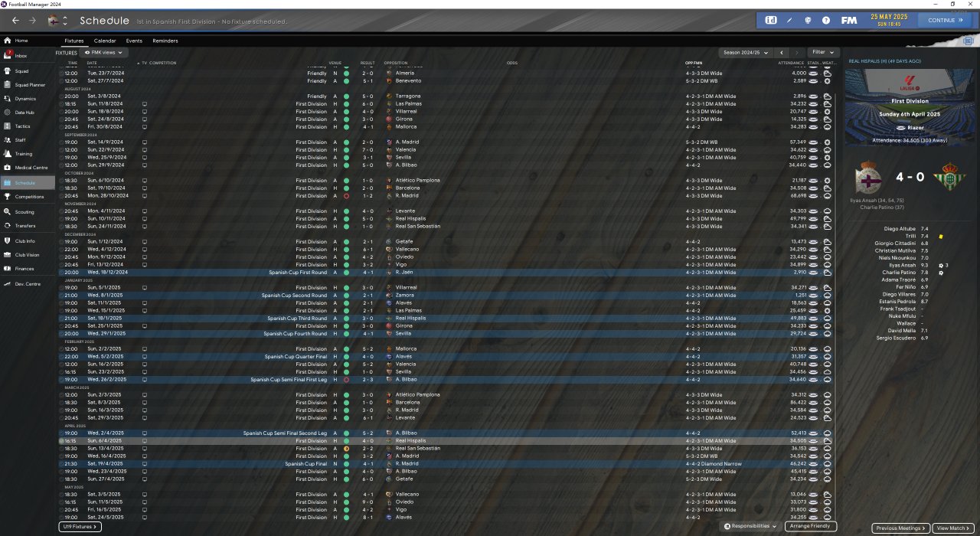
Task: Click the Oviedo 9 - 0 fixture row
Action: (x=449, y=502)
